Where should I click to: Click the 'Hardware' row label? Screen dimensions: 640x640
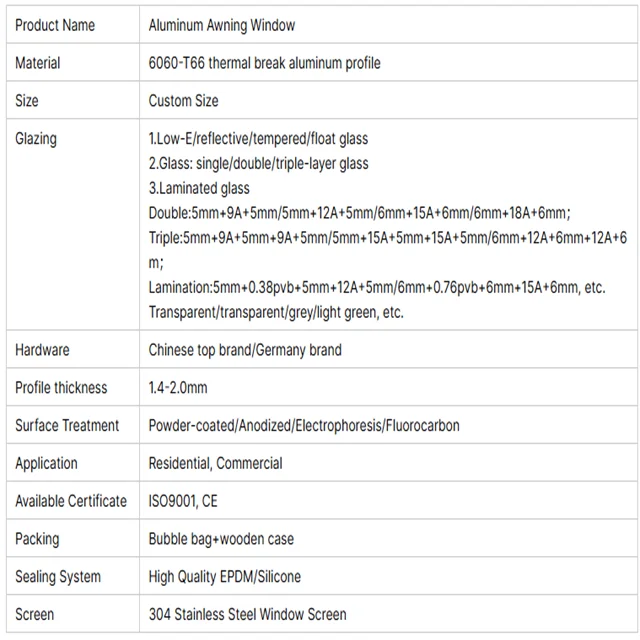tap(42, 350)
